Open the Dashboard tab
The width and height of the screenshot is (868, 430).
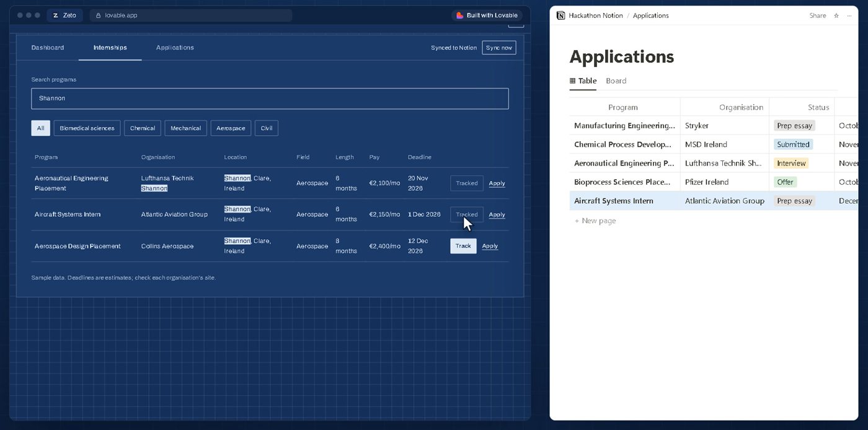pos(48,48)
